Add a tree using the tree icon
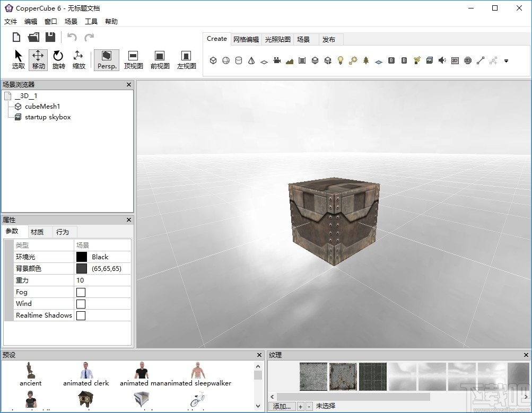Screen dimensions: 532x413 (365, 60)
